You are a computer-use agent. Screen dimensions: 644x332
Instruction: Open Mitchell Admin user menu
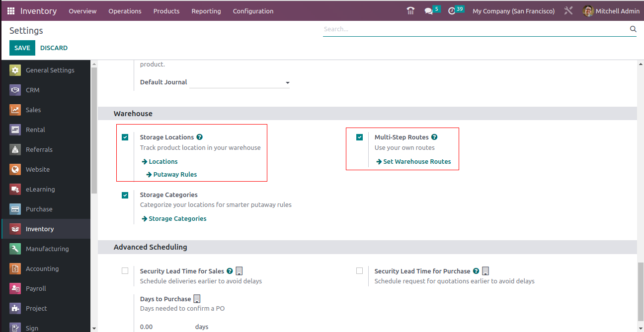pyautogui.click(x=611, y=11)
